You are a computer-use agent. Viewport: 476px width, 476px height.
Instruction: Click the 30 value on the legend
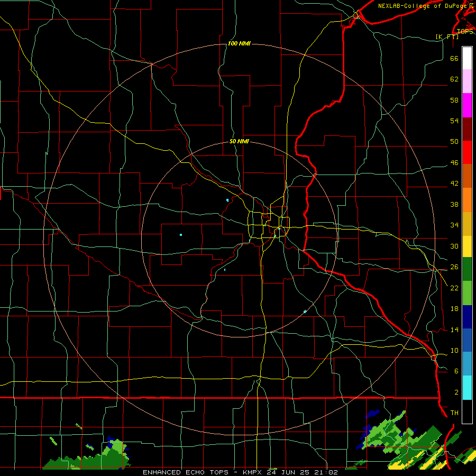454,246
